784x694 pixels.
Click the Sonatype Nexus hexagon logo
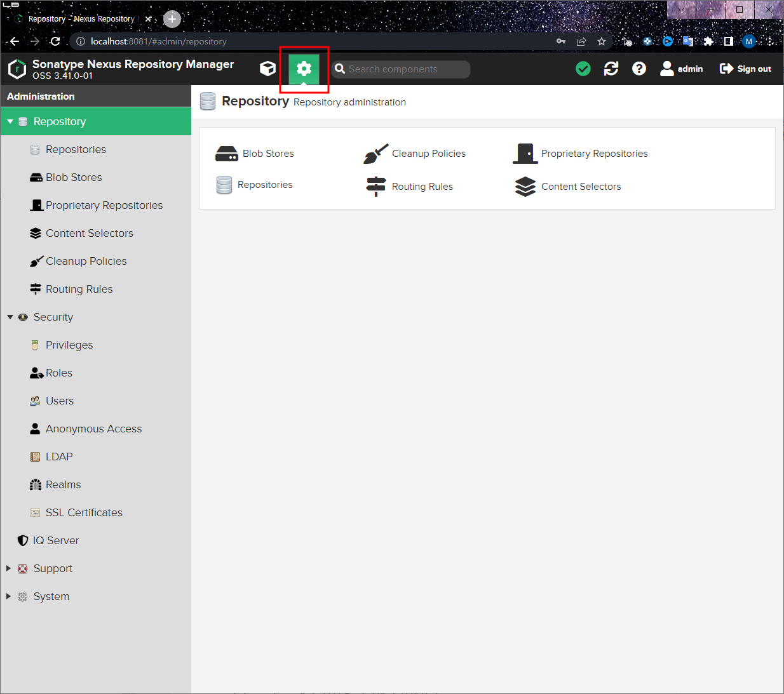click(x=17, y=69)
